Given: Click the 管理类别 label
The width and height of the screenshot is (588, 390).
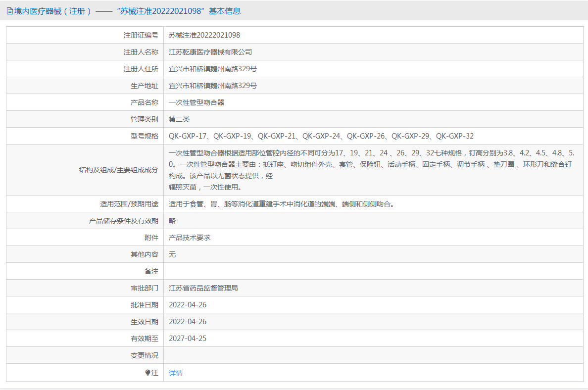Looking at the screenshot, I should point(145,119).
